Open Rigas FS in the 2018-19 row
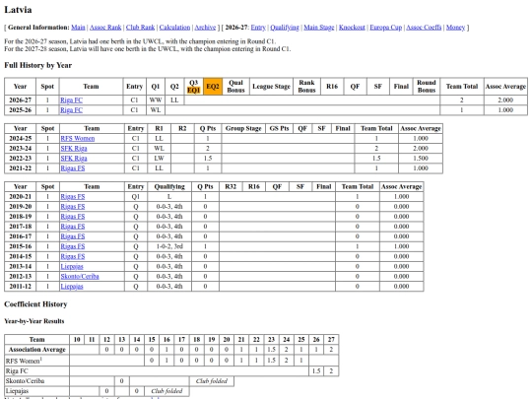Image resolution: width=532 pixels, height=399 pixels. [x=73, y=217]
